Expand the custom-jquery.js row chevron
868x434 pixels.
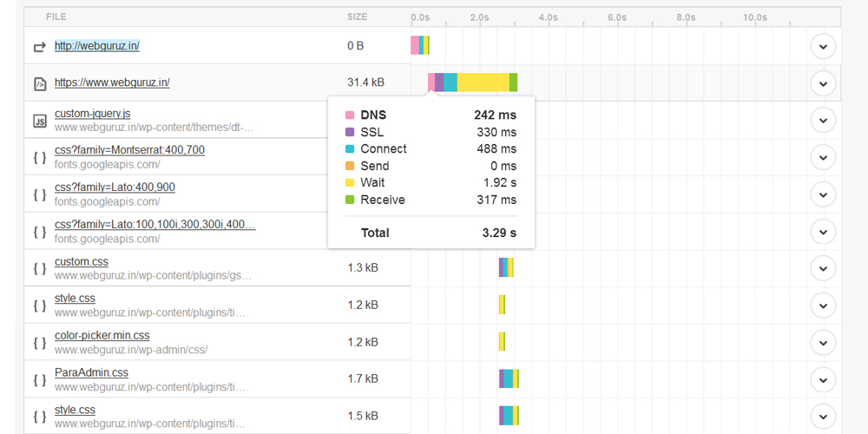(x=822, y=121)
